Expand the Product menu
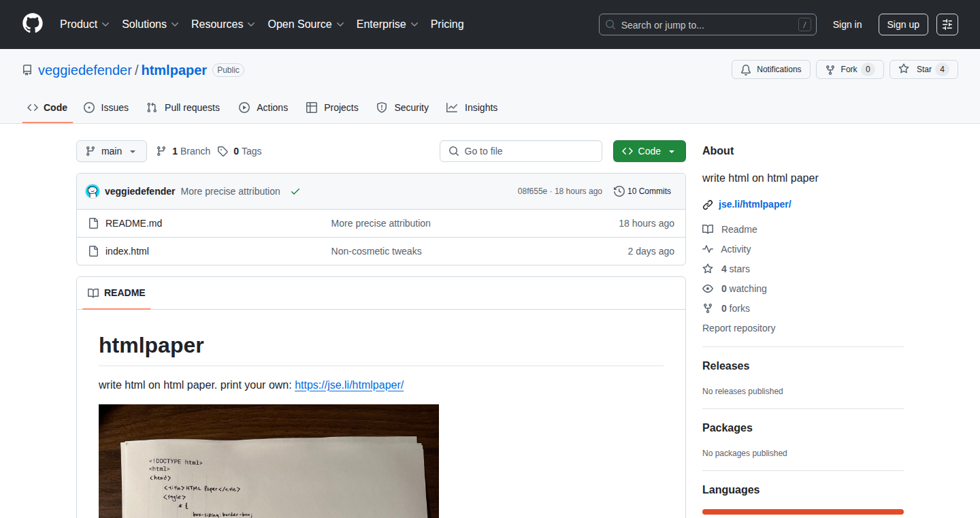 [84, 24]
